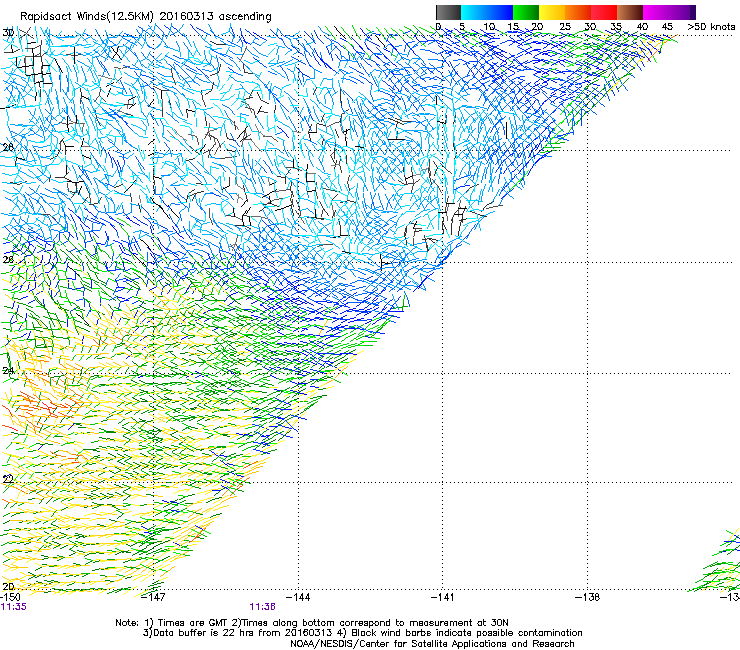Click the '-147' longitude axis label
The height and width of the screenshot is (650, 740).
[x=154, y=597]
